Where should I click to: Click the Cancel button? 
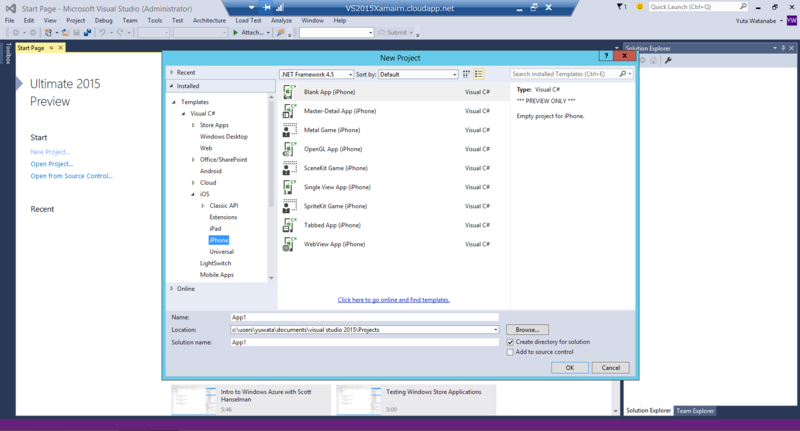point(610,368)
